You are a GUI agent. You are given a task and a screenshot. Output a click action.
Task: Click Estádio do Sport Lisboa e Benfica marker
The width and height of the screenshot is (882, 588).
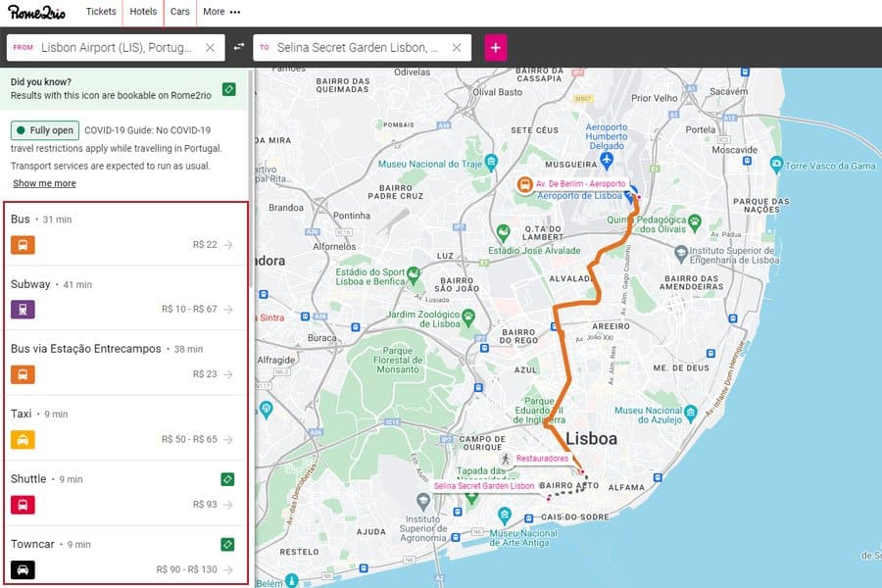[x=414, y=274]
